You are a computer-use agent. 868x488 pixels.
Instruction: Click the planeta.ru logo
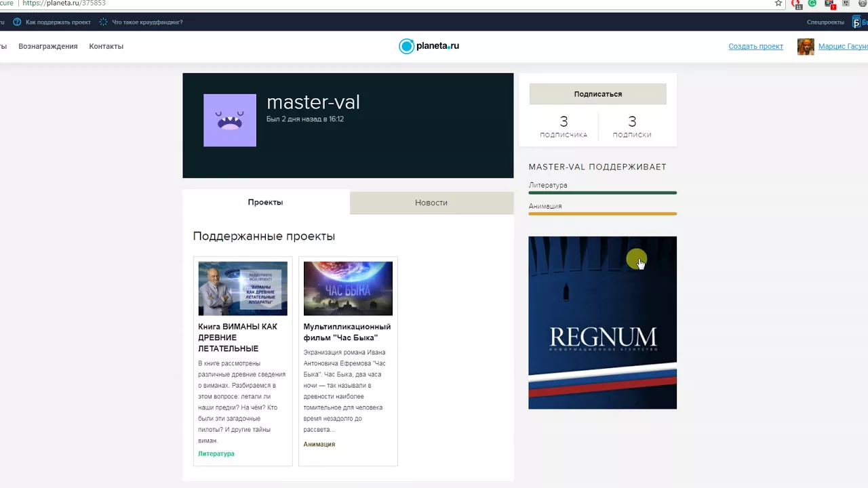pyautogui.click(x=429, y=46)
